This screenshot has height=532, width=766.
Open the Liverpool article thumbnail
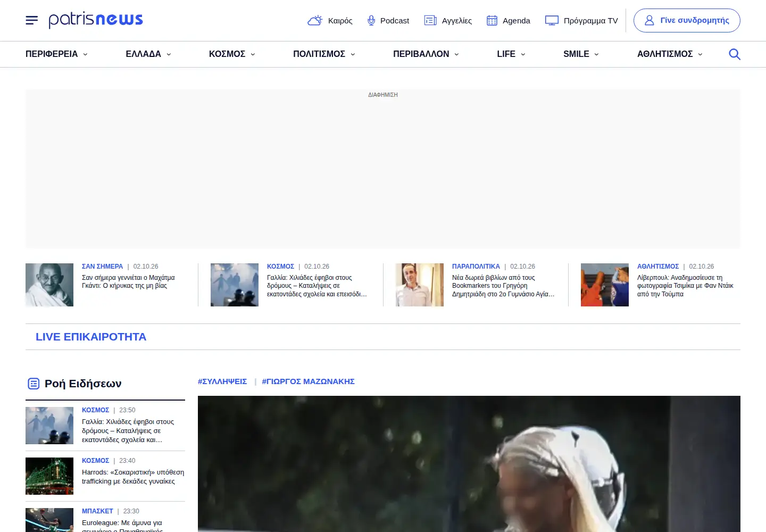605,285
